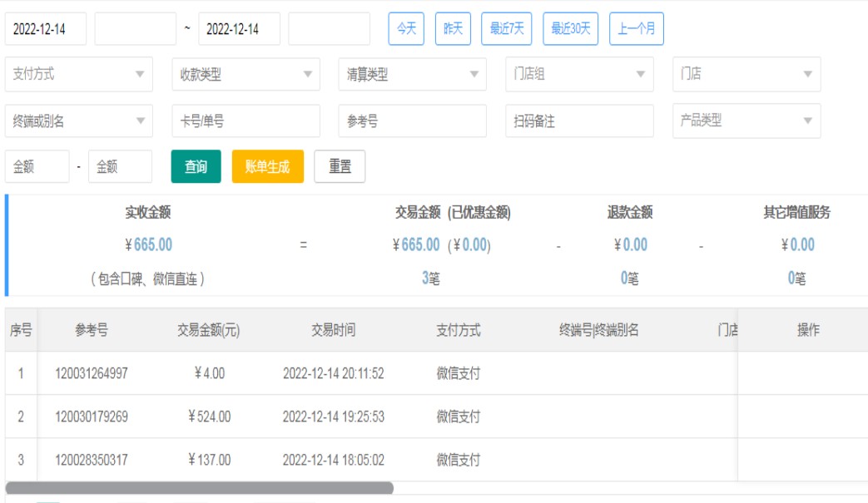Expand the 收款类型 dropdown

246,74
